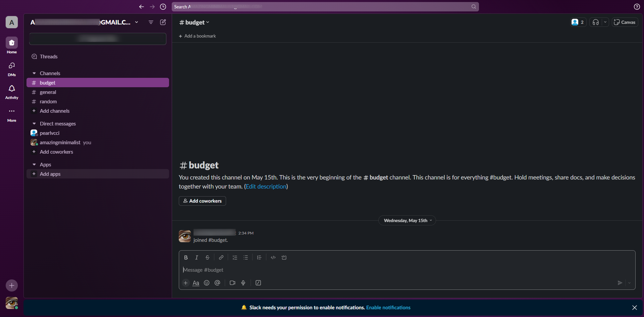Collapse the Direct messages section

point(34,123)
